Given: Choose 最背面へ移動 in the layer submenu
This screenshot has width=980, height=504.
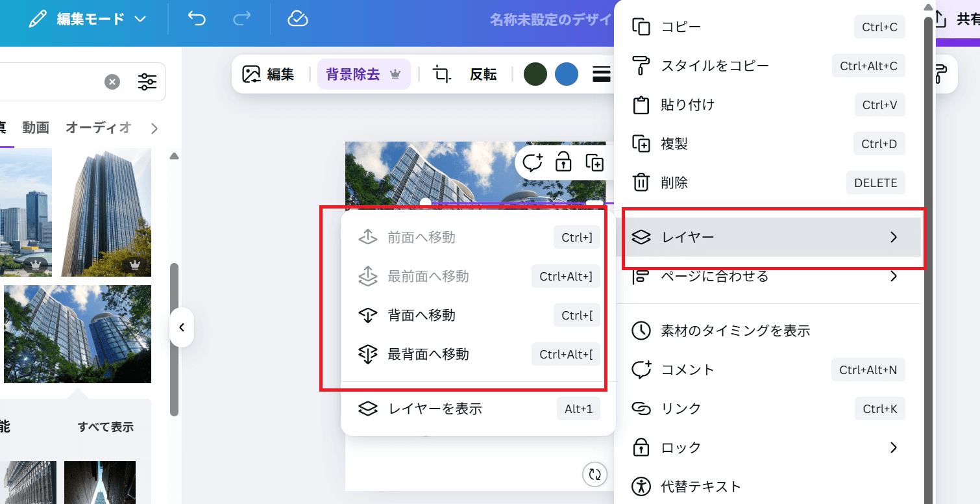Looking at the screenshot, I should pos(478,355).
